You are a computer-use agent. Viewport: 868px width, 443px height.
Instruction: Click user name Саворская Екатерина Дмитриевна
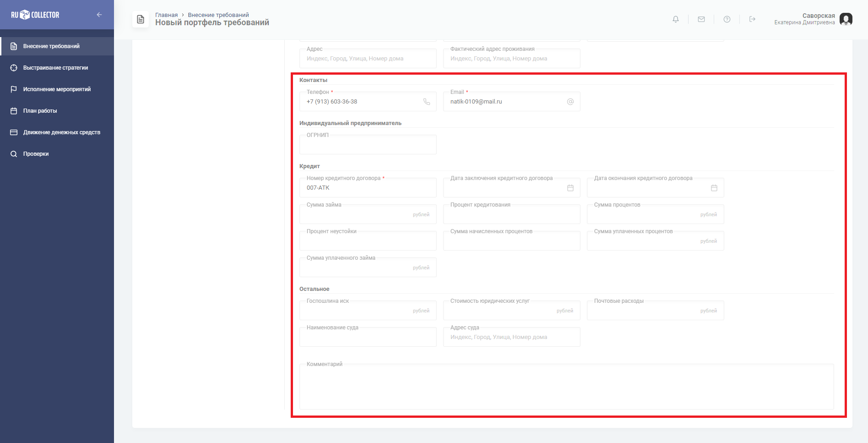(804, 19)
